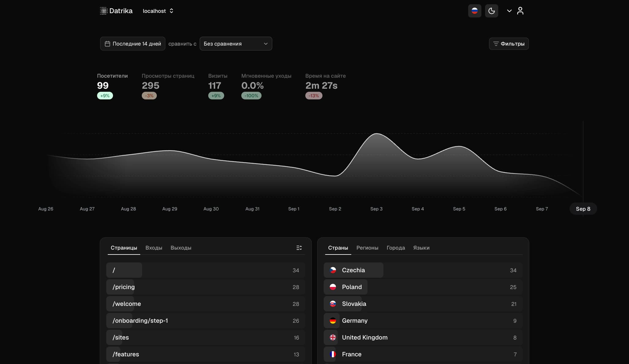Image resolution: width=629 pixels, height=364 pixels.
Task: Click the Slovakia flag icon
Action: 333,304
